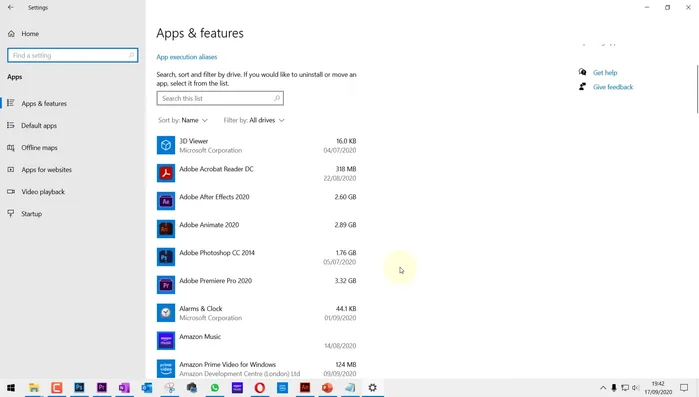This screenshot has width=699, height=397.
Task: Click 'Amazon Prime Video for Windows' name
Action: point(227,364)
